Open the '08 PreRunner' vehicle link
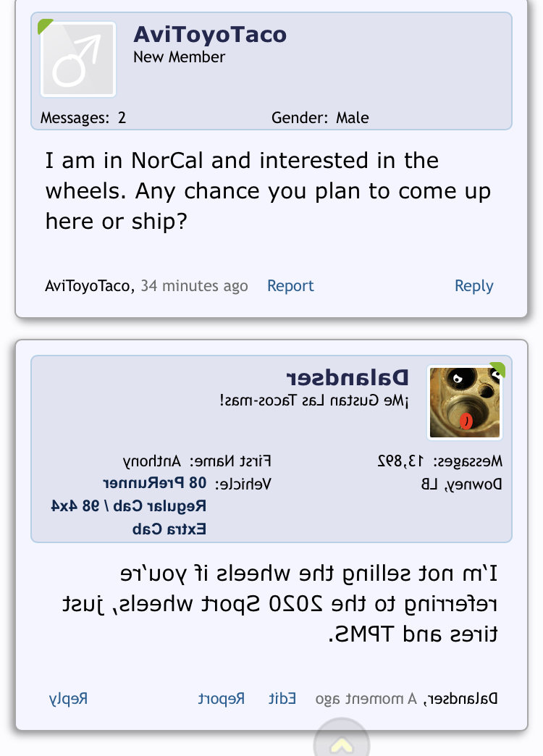 tap(155, 483)
